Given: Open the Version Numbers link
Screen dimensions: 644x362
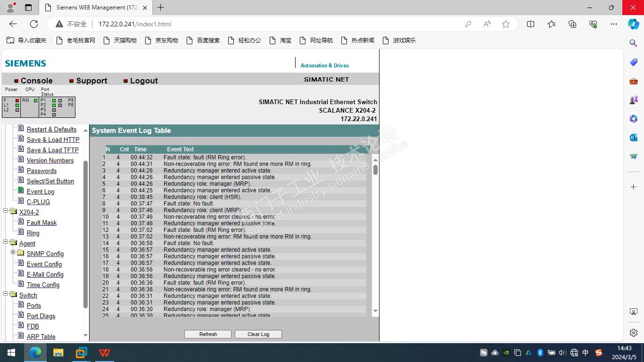Looking at the screenshot, I should tap(50, 160).
